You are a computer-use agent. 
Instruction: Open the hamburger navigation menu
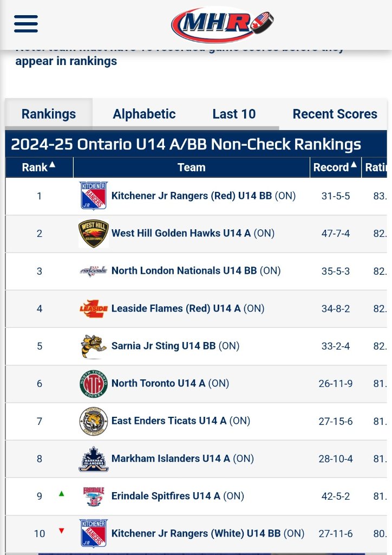click(x=26, y=24)
